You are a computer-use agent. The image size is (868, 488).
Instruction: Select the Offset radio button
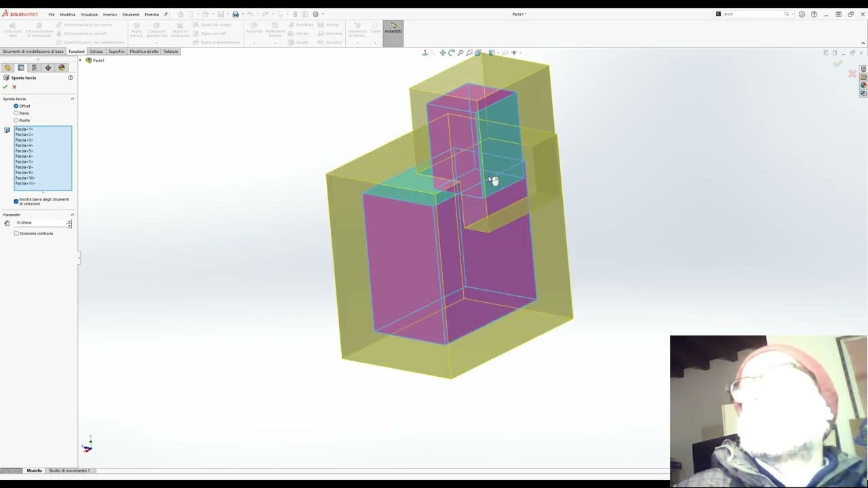[x=16, y=106]
